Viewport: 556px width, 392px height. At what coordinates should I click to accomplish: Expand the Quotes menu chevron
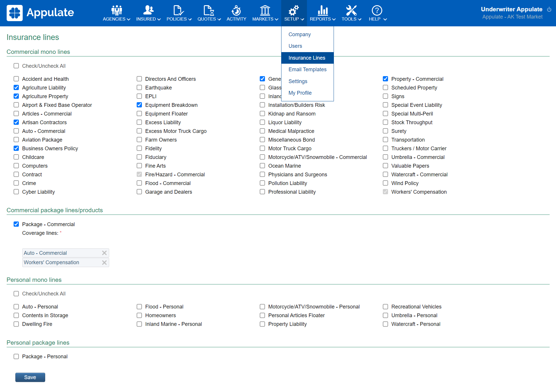coord(219,19)
